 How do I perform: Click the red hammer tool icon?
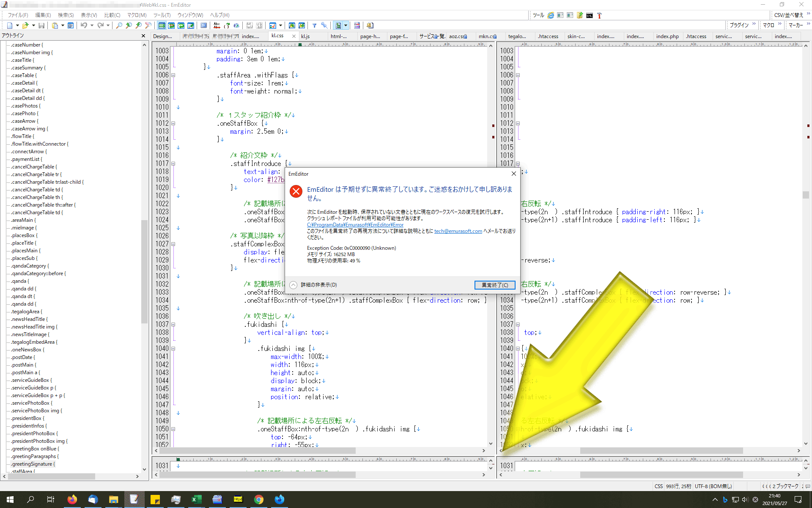(599, 15)
